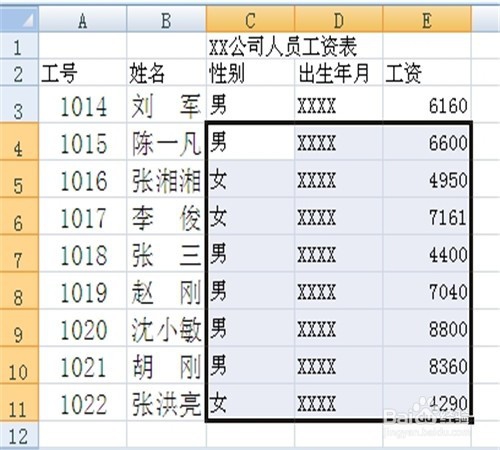
Task: Click cell with ID 1020
Action: [83, 328]
